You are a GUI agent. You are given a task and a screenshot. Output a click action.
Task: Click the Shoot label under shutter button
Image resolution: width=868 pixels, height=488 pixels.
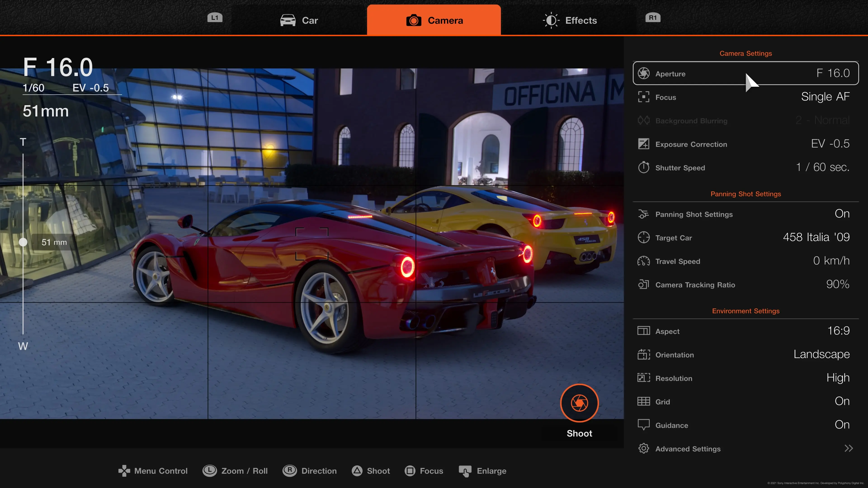(x=579, y=434)
